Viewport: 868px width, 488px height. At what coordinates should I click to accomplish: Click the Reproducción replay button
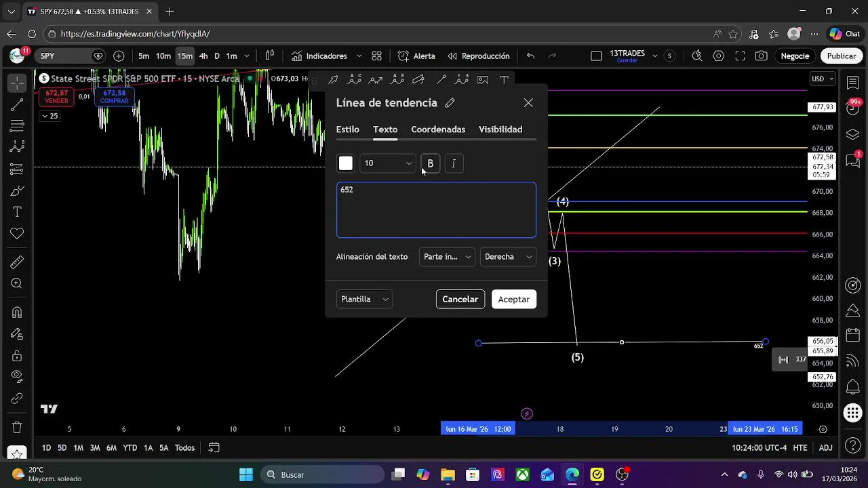[x=478, y=56]
